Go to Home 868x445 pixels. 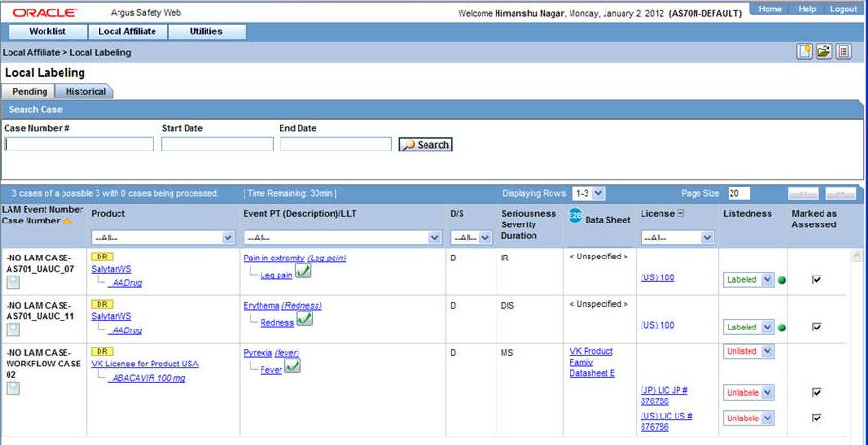769,9
